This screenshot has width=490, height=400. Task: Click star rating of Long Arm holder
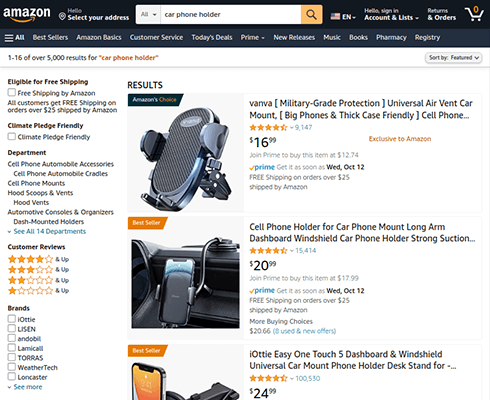coord(268,251)
